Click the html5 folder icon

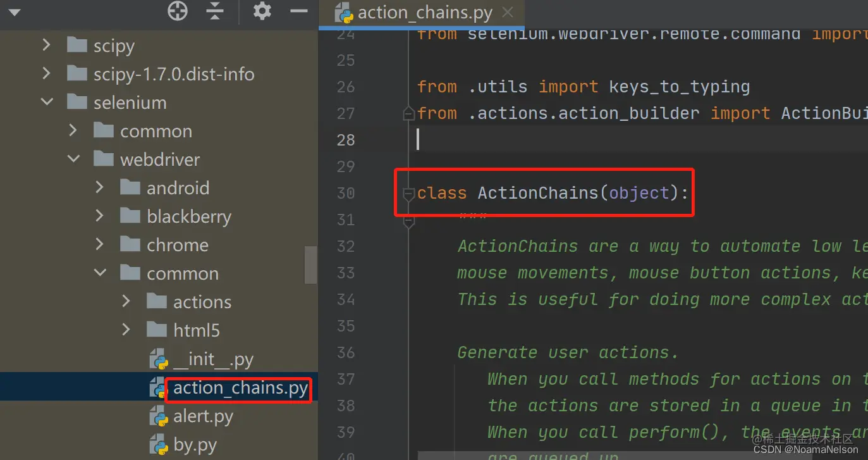pyautogui.click(x=156, y=330)
